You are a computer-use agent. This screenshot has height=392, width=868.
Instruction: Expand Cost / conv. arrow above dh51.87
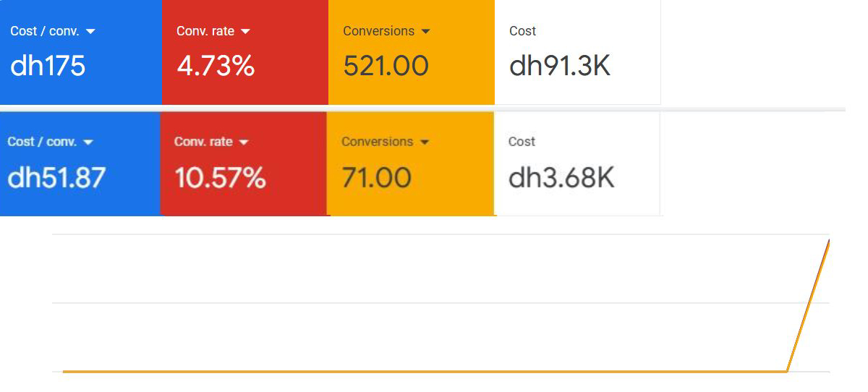(88, 142)
